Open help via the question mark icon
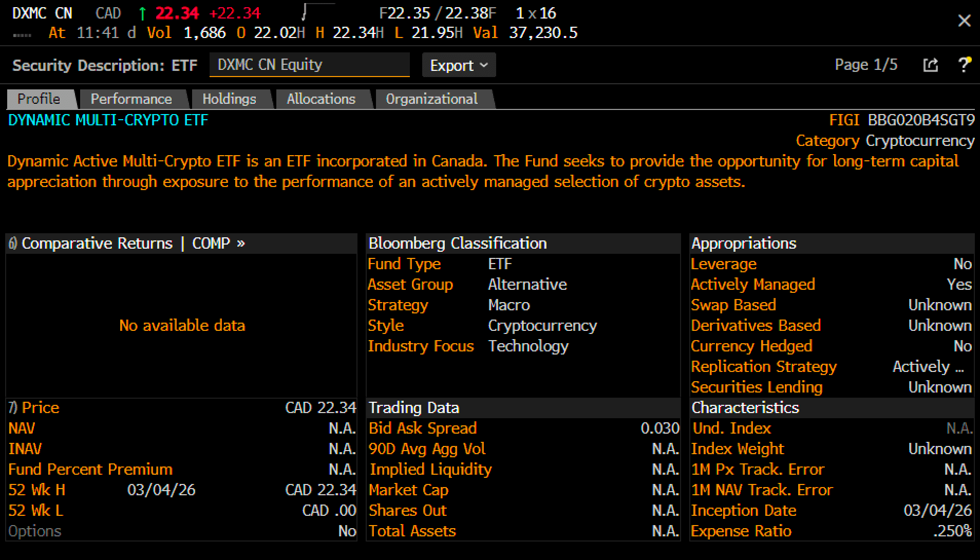The width and height of the screenshot is (980, 560). click(x=965, y=65)
